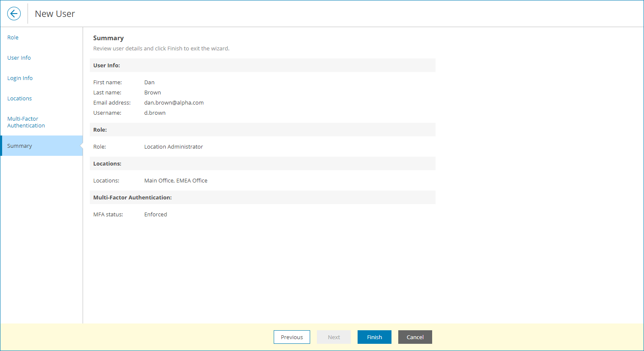Click the Role section header

[x=263, y=130]
